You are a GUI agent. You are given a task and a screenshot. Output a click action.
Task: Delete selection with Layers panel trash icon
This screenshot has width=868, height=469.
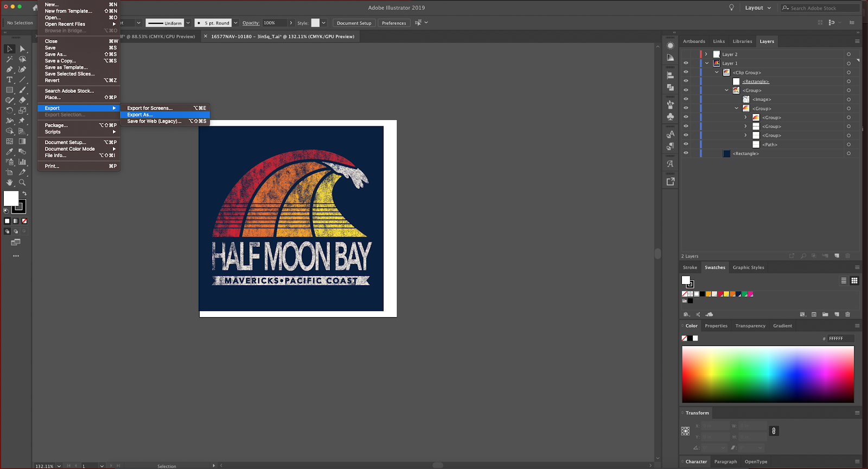click(x=847, y=256)
